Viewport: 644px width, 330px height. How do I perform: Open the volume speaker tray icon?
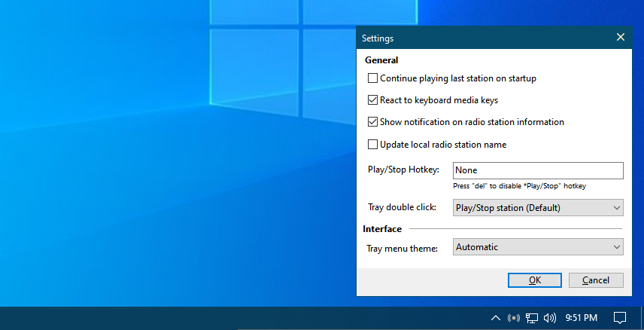pos(549,318)
